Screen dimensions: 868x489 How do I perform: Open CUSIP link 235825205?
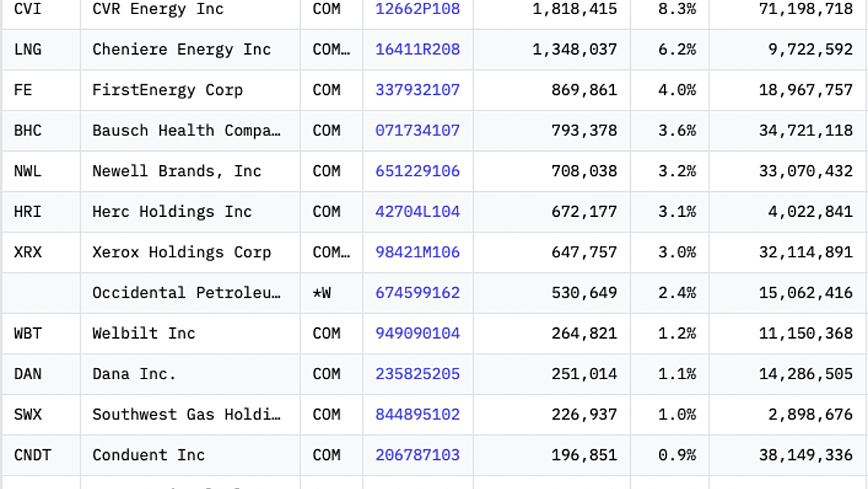(x=418, y=373)
